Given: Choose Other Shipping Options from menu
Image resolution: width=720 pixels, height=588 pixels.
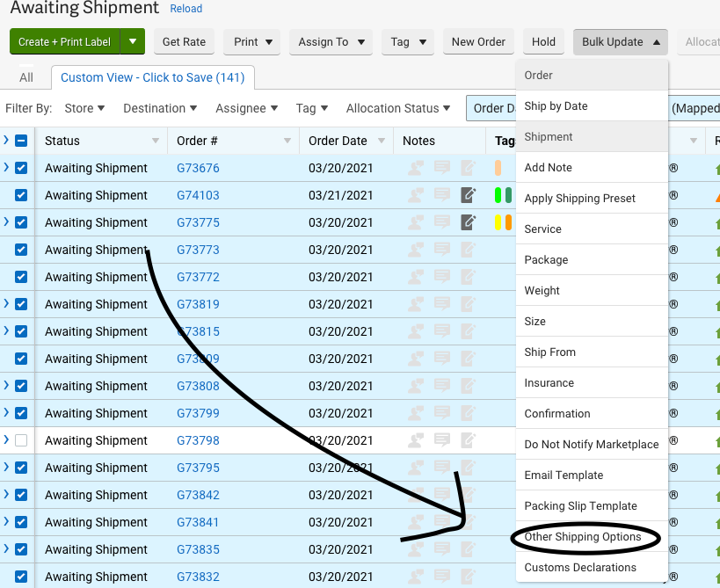Looking at the screenshot, I should click(582, 537).
